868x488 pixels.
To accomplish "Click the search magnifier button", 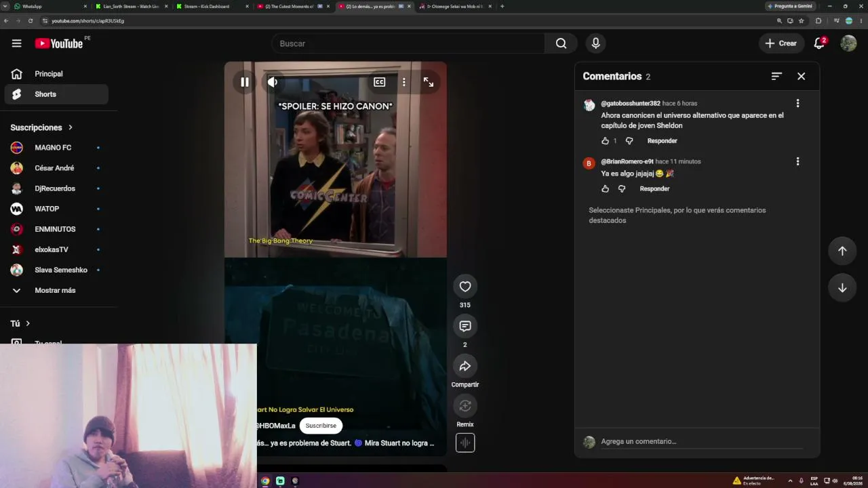I will coord(561,43).
